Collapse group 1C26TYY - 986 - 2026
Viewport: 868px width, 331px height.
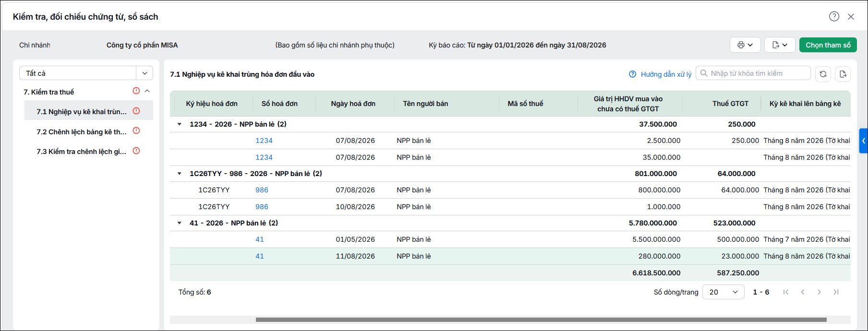(180, 174)
